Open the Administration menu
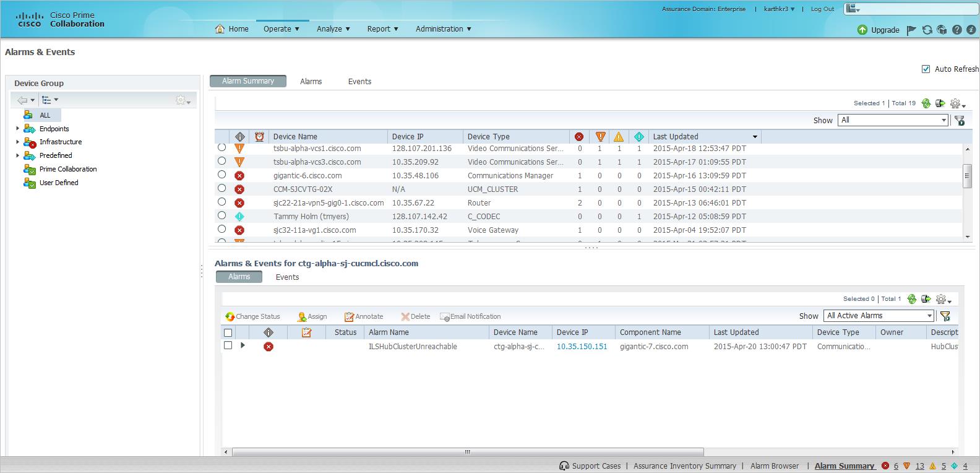The width and height of the screenshot is (980, 473). click(444, 29)
